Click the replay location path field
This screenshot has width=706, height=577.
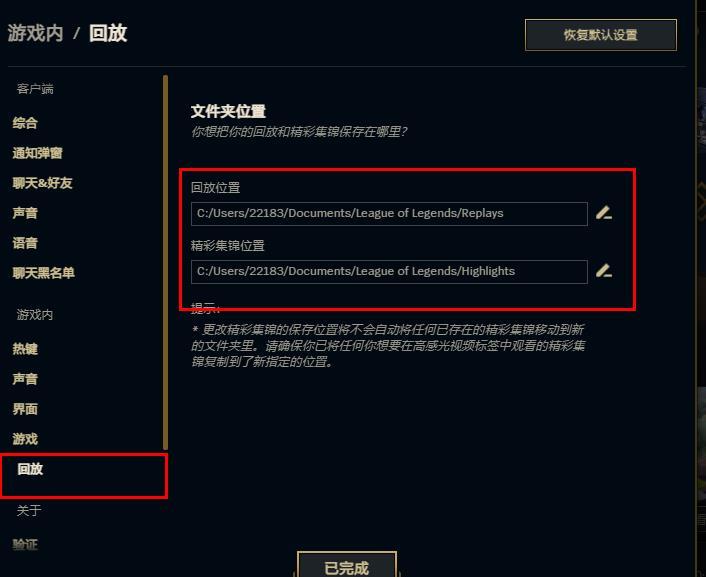pos(389,214)
